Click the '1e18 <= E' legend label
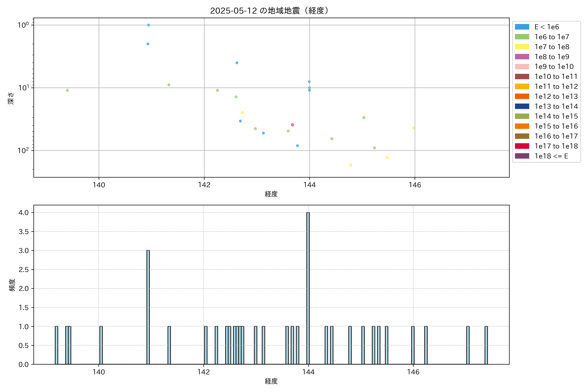Viewport: 588px width, 392px height. tap(551, 156)
